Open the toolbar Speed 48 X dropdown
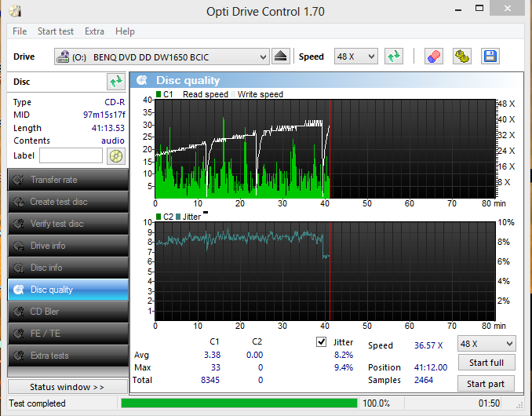Viewport: 532px width, 416px height. [356, 57]
